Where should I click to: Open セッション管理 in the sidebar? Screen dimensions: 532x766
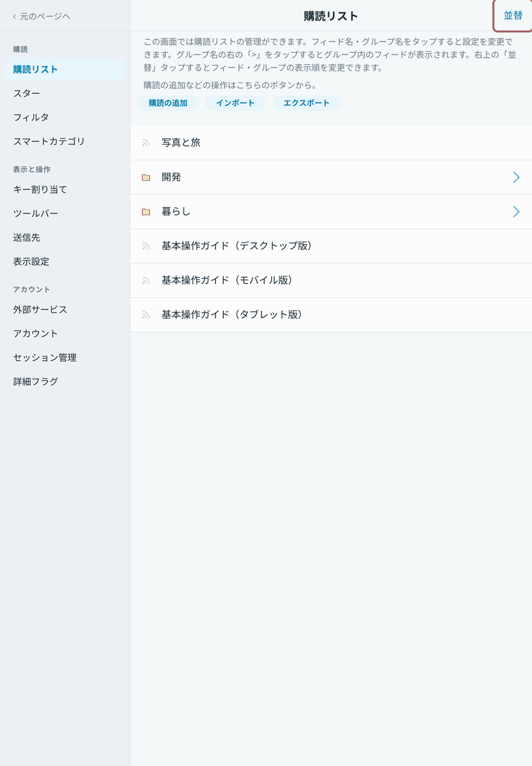coord(65,358)
